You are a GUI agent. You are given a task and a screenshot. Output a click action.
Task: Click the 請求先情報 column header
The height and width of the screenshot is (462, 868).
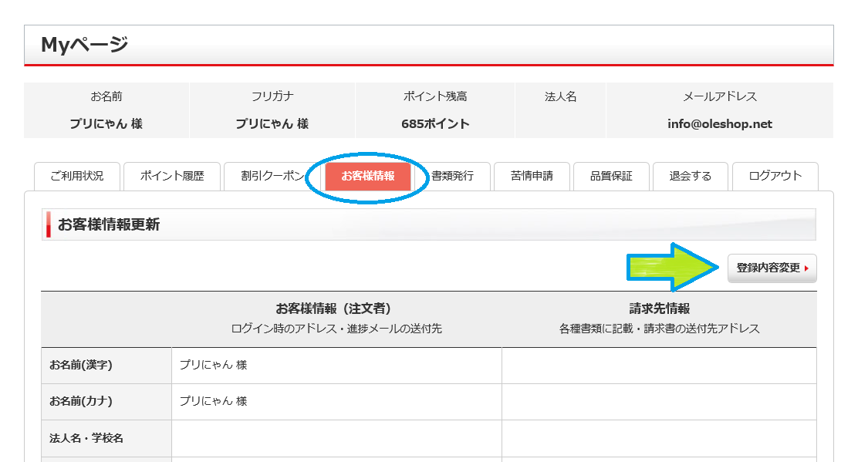pyautogui.click(x=659, y=309)
